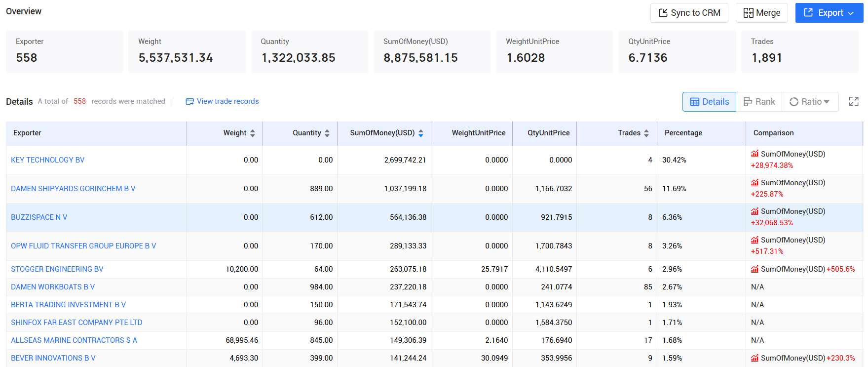This screenshot has height=367, width=868.
Task: Open DAMEN SHIPYARDS GORINCHEM B V link
Action: (x=73, y=189)
